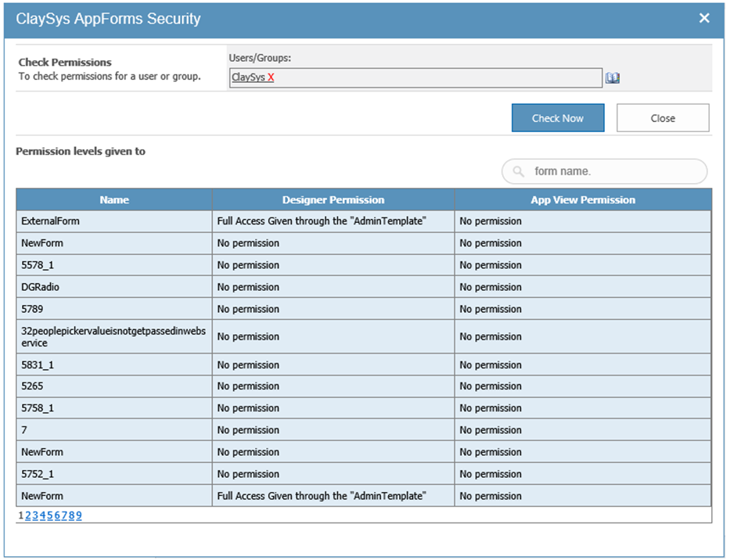This screenshot has width=730, height=560.
Task: Click the Close button
Action: 663,117
